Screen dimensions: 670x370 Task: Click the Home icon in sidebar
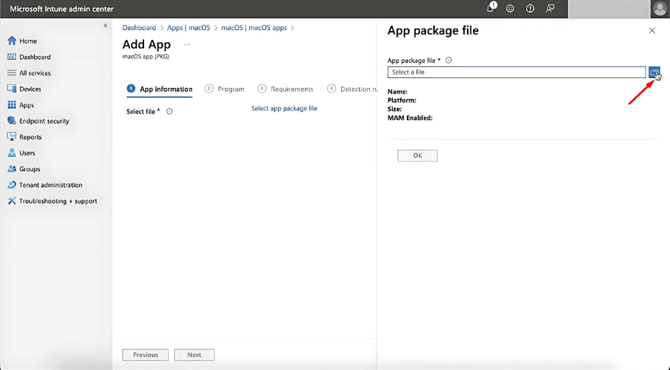[12, 41]
